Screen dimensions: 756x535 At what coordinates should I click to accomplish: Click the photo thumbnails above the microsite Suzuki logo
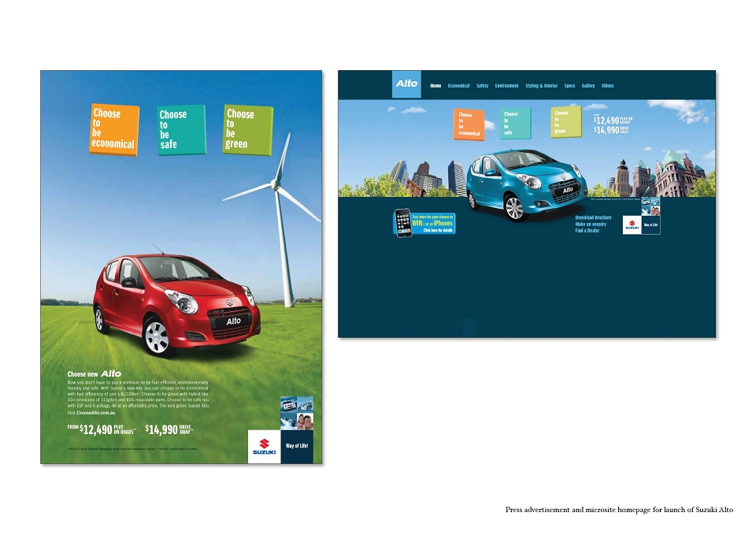click(650, 206)
